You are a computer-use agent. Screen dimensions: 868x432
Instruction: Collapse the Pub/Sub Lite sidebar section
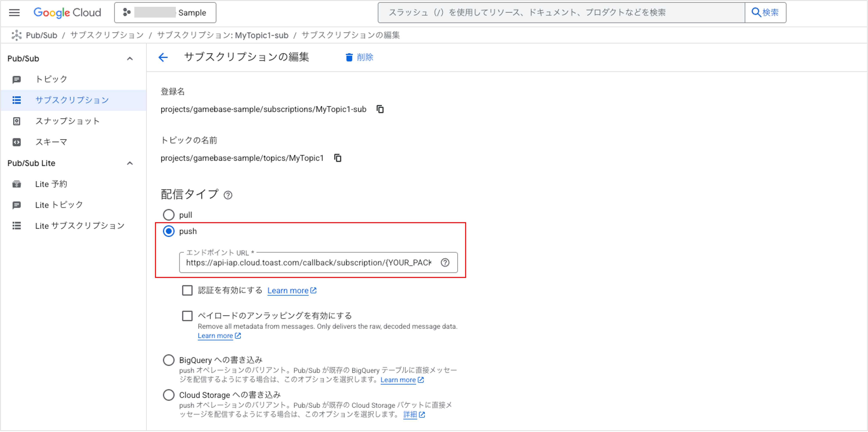coord(130,163)
